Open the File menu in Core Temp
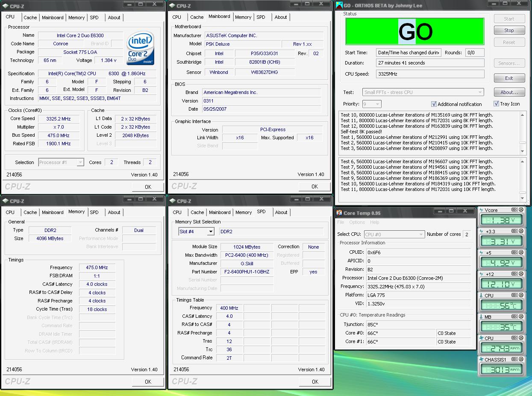 (x=341, y=222)
